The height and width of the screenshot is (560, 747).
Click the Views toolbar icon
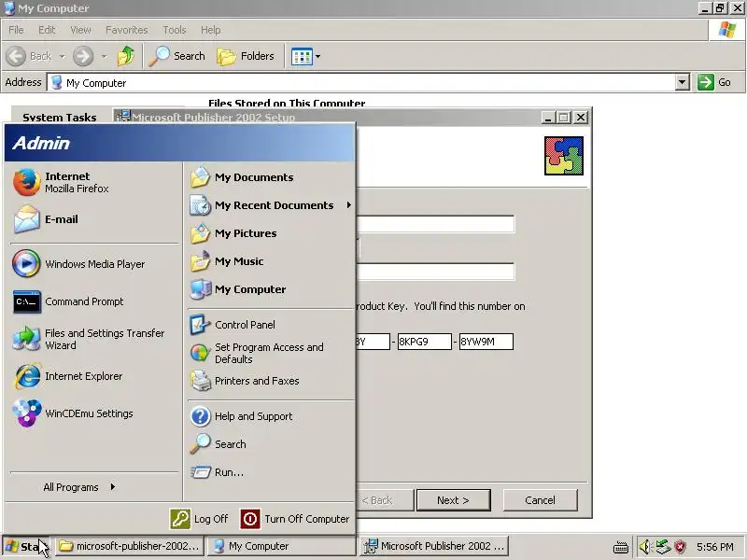[x=302, y=56]
